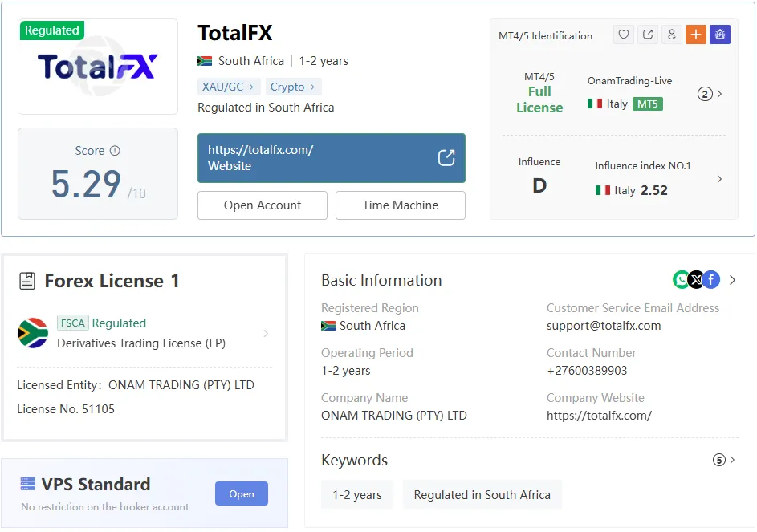757x532 pixels.
Task: Click the Forex License document icon
Action: coord(27,281)
